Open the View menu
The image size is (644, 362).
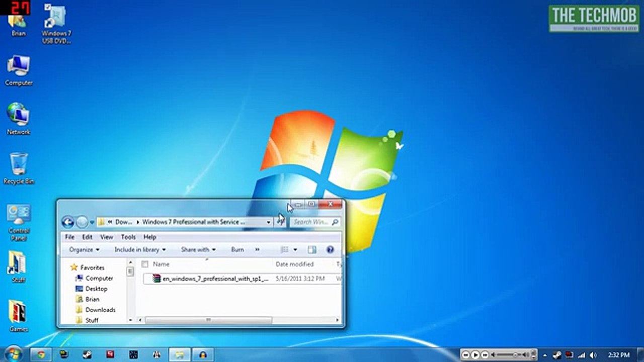tap(107, 237)
